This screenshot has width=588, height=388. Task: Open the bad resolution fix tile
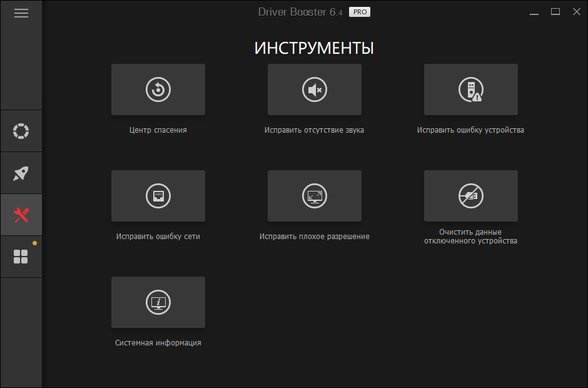pyautogui.click(x=315, y=196)
